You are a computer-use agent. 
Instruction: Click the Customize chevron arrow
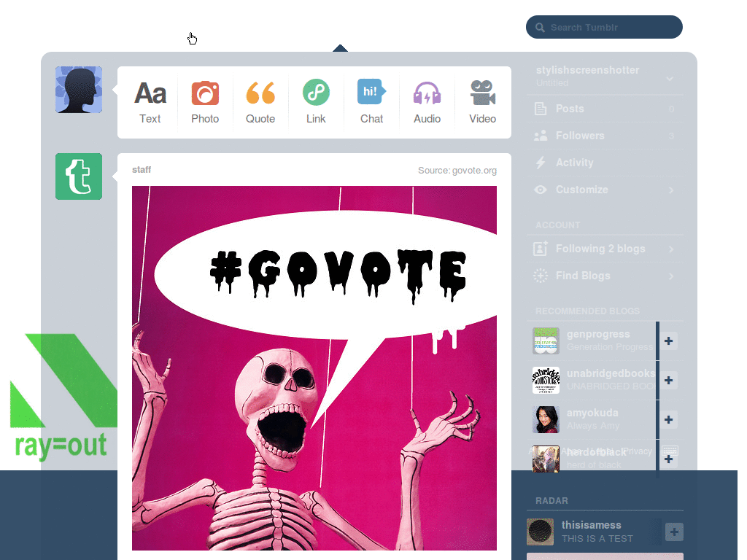tap(671, 190)
